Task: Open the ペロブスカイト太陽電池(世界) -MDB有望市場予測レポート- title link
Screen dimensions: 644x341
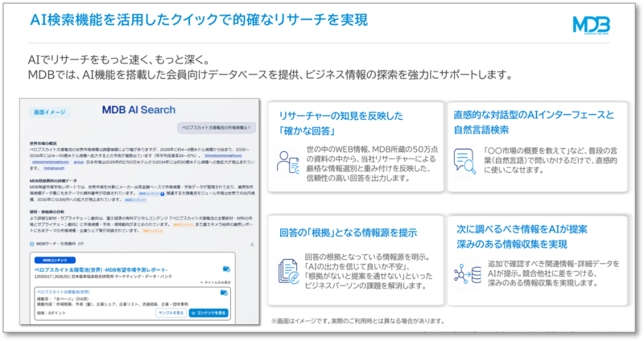Action: click(101, 270)
